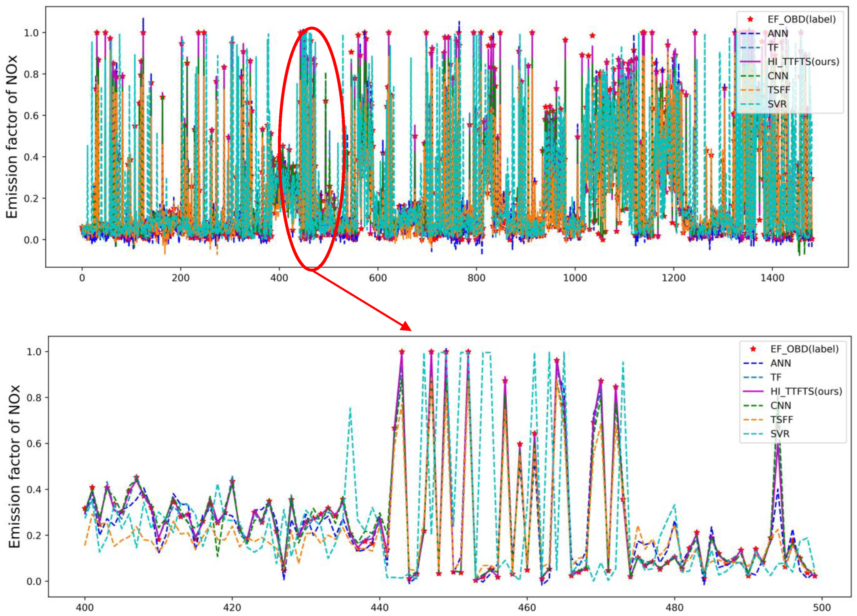Click the CNN green dashed sample in top legend

click(x=750, y=76)
